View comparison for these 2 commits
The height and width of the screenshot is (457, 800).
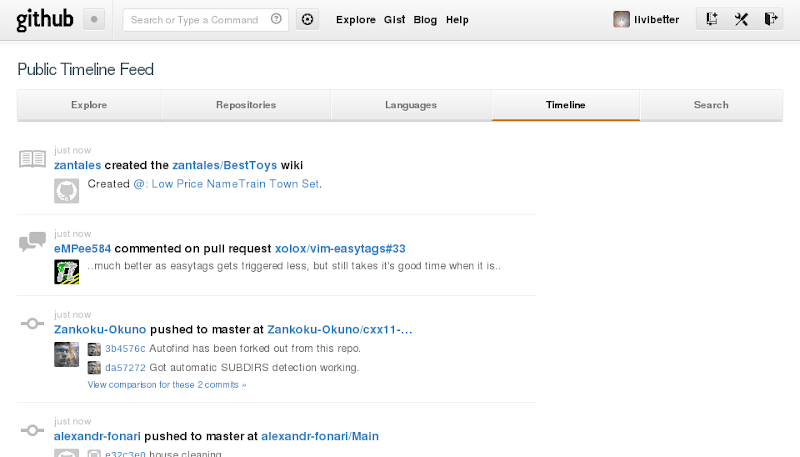(x=167, y=385)
